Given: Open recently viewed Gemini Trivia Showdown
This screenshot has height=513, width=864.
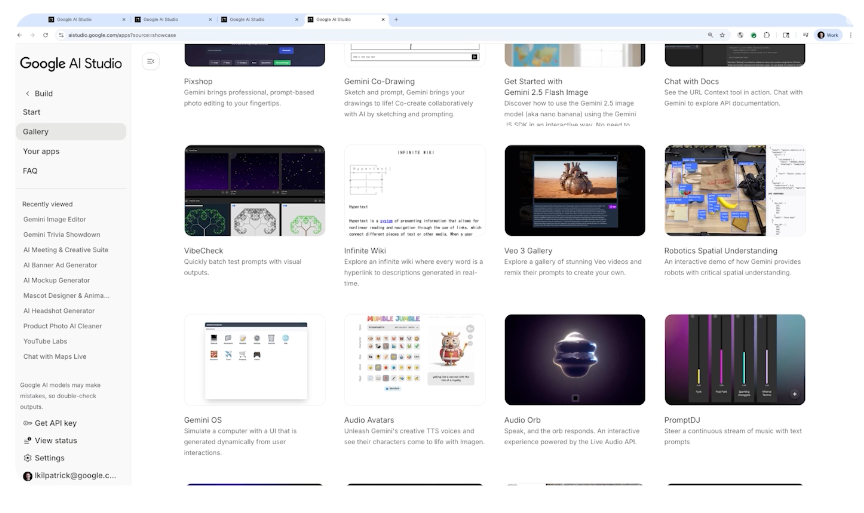Looking at the screenshot, I should coord(62,235).
